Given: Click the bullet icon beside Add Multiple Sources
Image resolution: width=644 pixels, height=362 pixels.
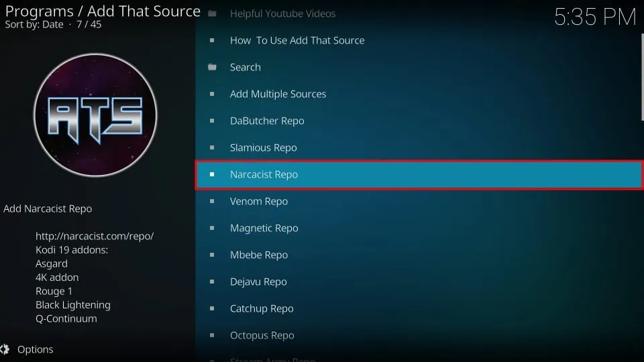Looking at the screenshot, I should 212,94.
